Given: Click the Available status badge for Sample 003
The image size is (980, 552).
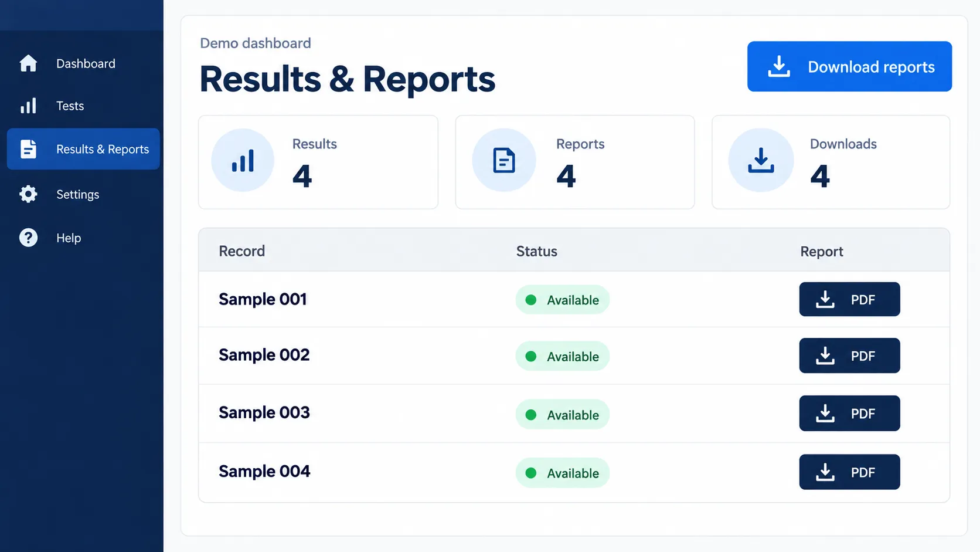Looking at the screenshot, I should coord(563,415).
